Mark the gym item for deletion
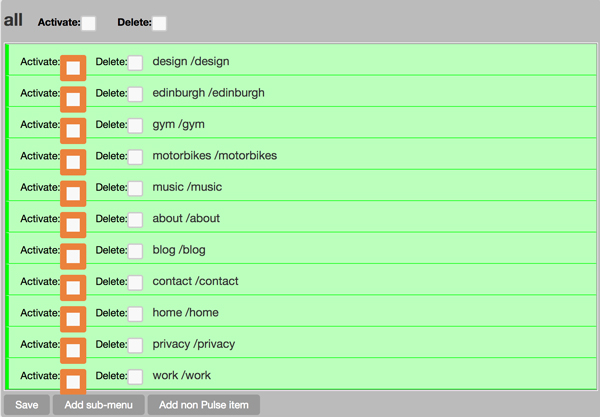The image size is (600, 417). pyautogui.click(x=135, y=125)
